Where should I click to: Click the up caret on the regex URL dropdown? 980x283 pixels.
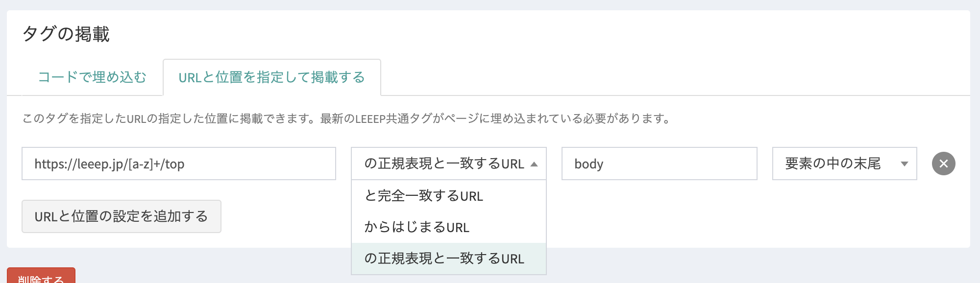[534, 164]
